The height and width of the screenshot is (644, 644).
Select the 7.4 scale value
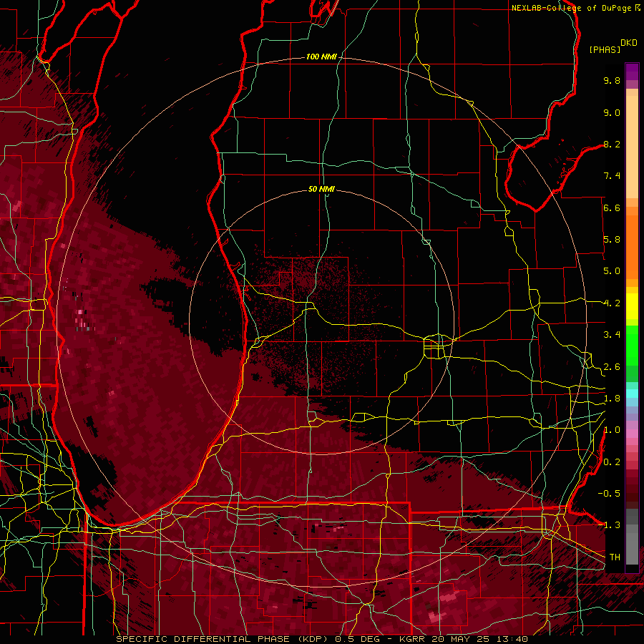[612, 176]
